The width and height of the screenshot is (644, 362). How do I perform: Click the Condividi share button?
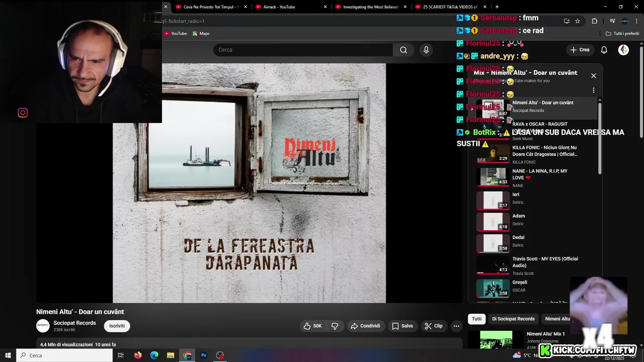click(x=365, y=326)
